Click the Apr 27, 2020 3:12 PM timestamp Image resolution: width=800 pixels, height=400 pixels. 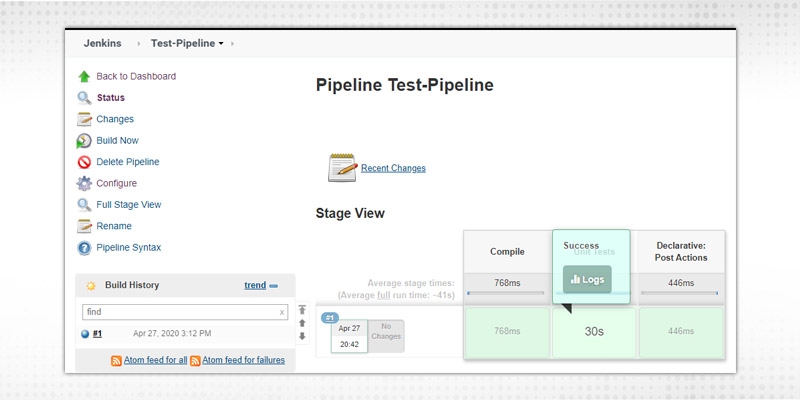(172, 334)
